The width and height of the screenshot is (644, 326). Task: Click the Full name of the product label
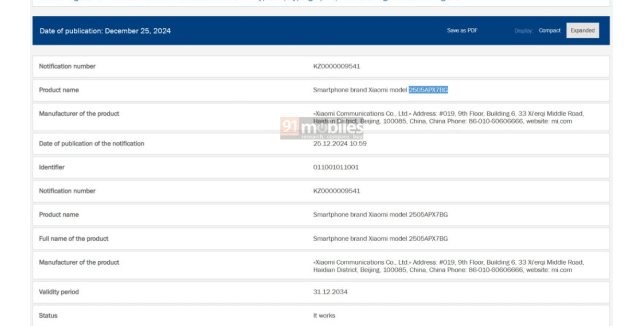click(x=74, y=238)
